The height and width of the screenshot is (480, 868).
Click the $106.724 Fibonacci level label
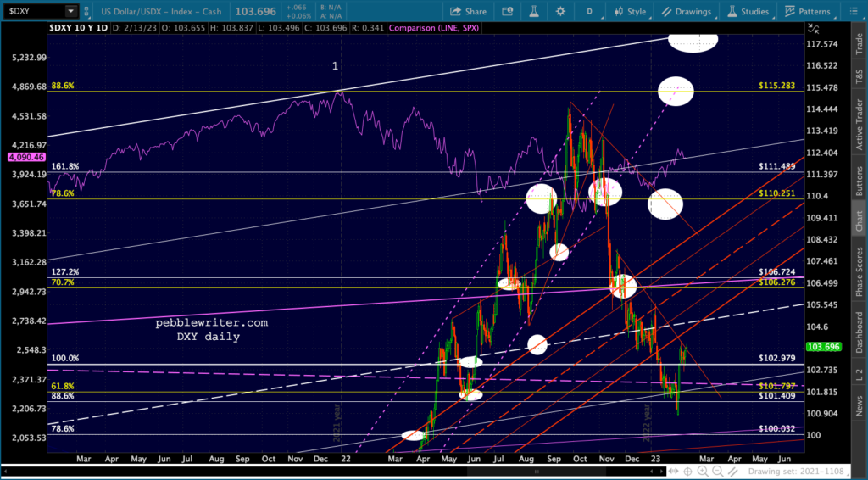pyautogui.click(x=777, y=272)
